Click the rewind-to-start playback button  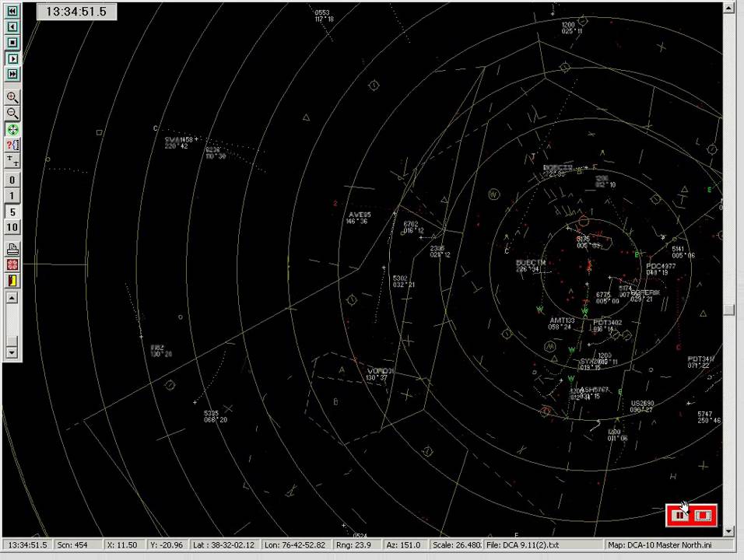tap(12, 11)
